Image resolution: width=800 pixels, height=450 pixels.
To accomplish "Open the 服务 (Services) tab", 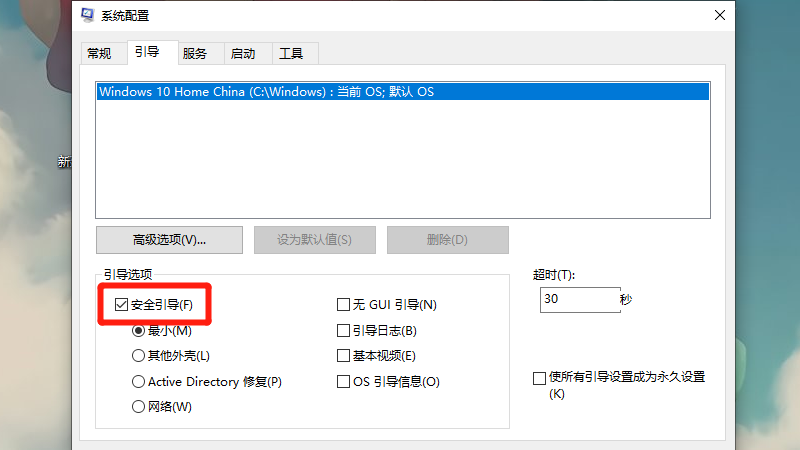I will (195, 54).
